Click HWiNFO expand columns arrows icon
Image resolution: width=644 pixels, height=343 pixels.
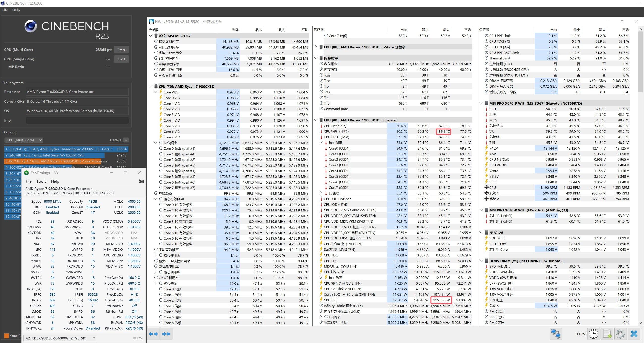(x=153, y=334)
